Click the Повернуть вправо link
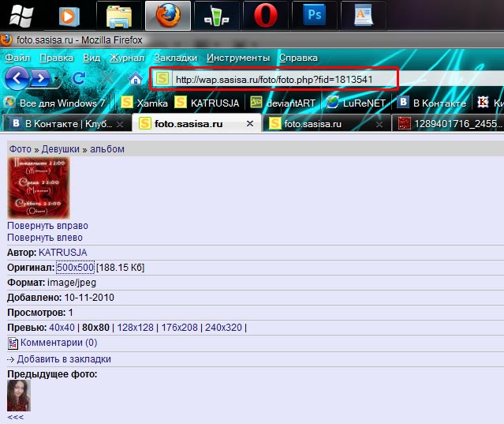Screen dimensions: 504x424 pyautogui.click(x=45, y=225)
